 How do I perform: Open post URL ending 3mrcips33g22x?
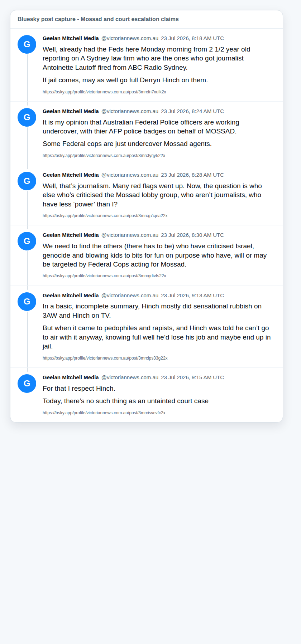(105, 358)
